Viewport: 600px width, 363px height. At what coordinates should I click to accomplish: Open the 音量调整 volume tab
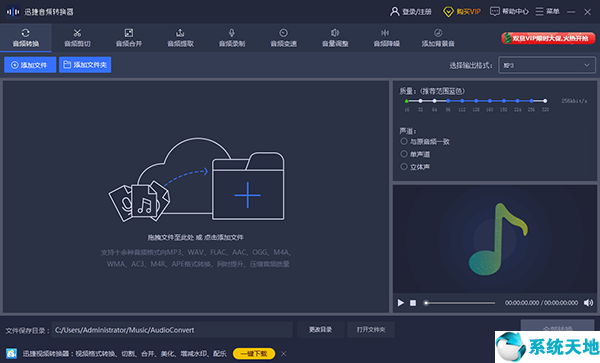(x=335, y=37)
